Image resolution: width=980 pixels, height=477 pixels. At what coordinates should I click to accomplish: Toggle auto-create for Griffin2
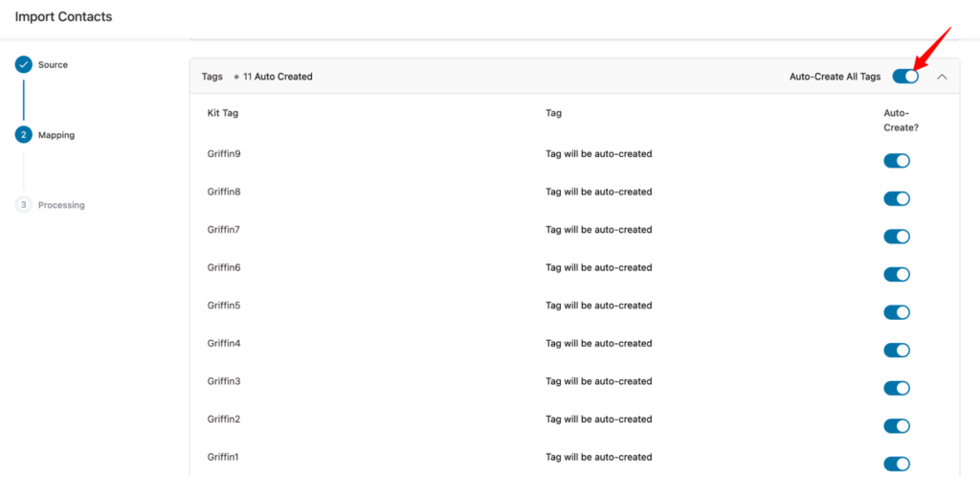point(897,426)
